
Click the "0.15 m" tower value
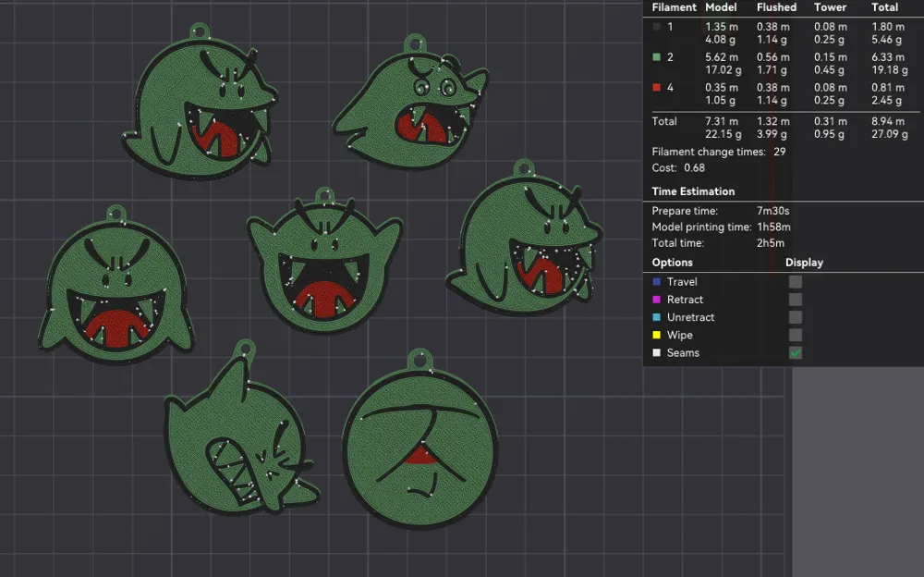(831, 57)
